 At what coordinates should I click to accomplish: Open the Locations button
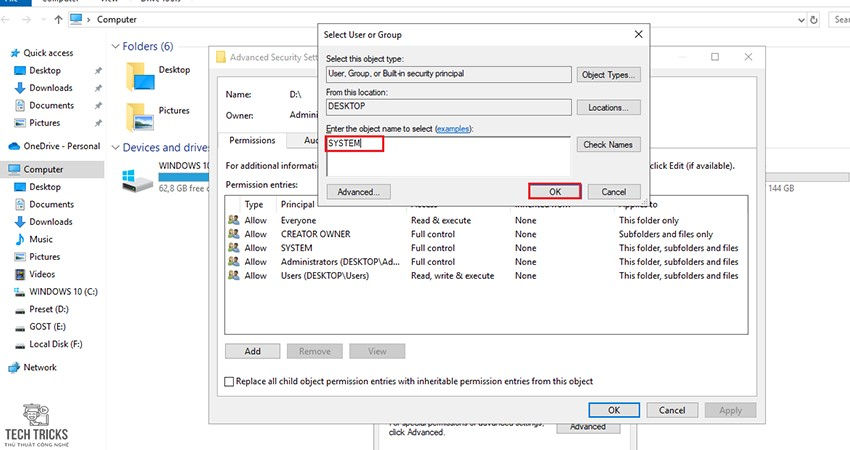(608, 107)
